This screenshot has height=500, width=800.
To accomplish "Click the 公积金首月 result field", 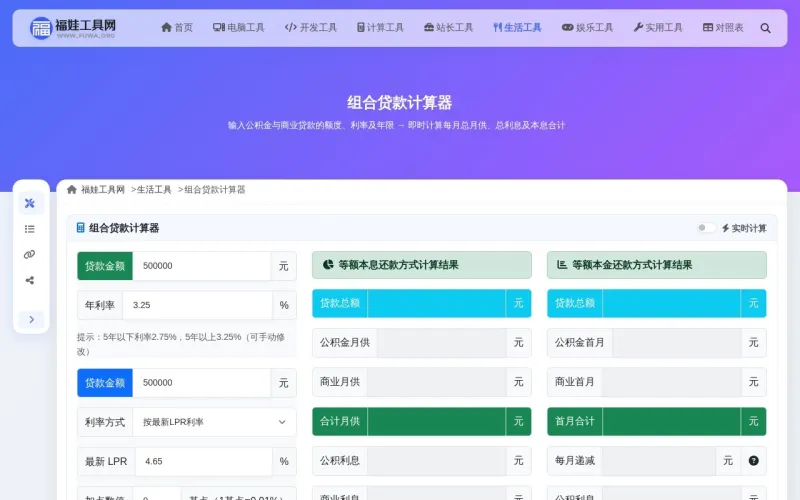I will tap(677, 342).
